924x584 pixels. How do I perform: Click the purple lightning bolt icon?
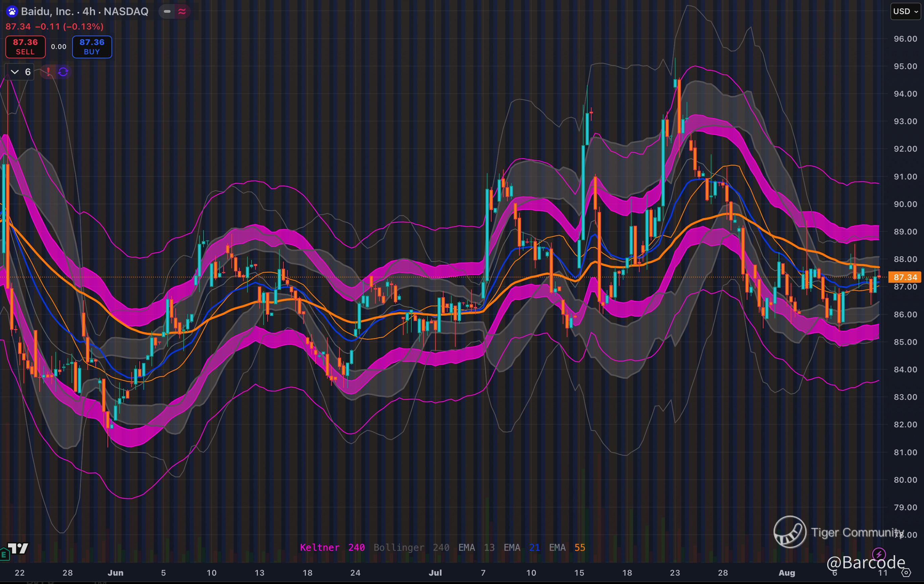pos(879,554)
